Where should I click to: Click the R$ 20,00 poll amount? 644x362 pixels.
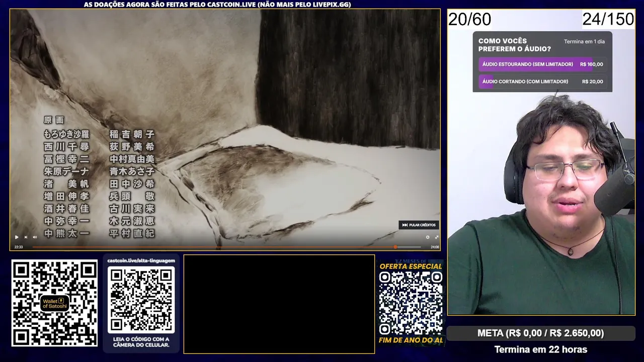(x=593, y=81)
